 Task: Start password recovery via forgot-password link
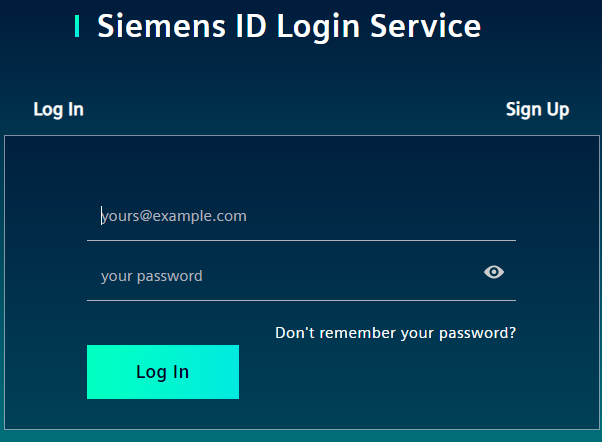[x=395, y=333]
